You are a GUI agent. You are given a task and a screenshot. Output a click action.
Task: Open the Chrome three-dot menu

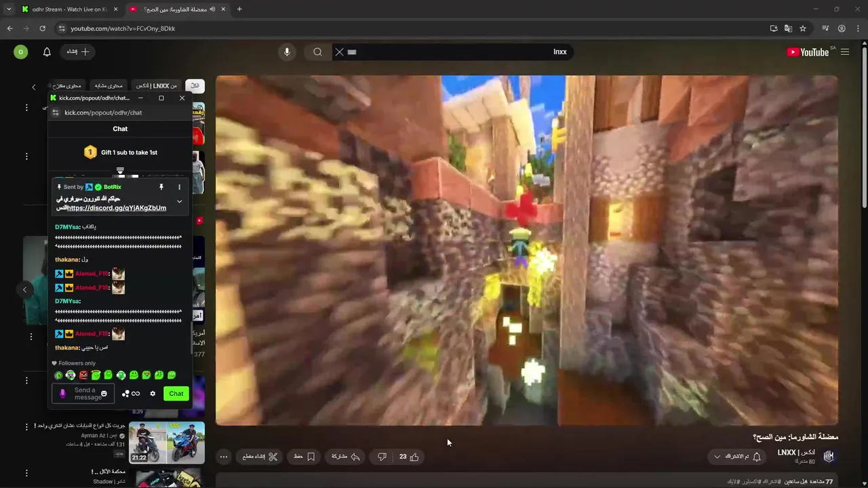857,28
